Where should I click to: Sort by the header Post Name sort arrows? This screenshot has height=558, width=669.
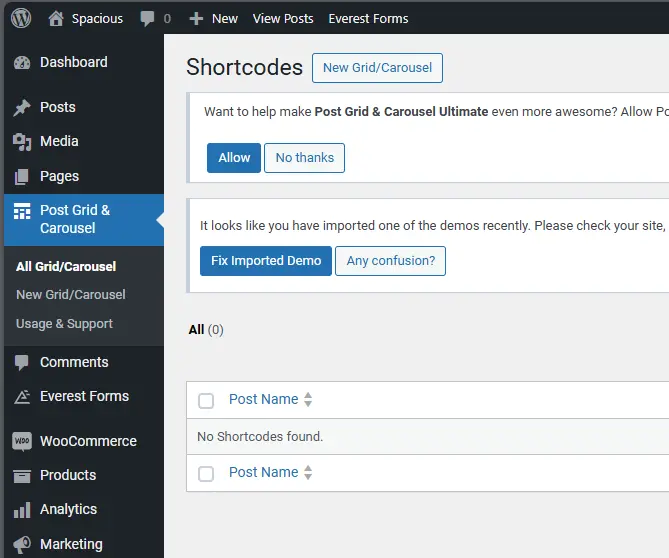pyautogui.click(x=308, y=400)
